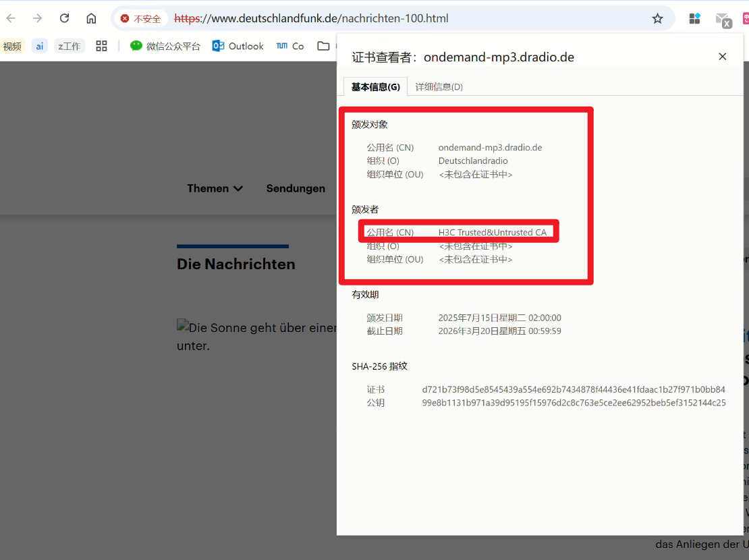This screenshot has height=560, width=749.
Task: Open the z工作 bookmark
Action: 70,46
